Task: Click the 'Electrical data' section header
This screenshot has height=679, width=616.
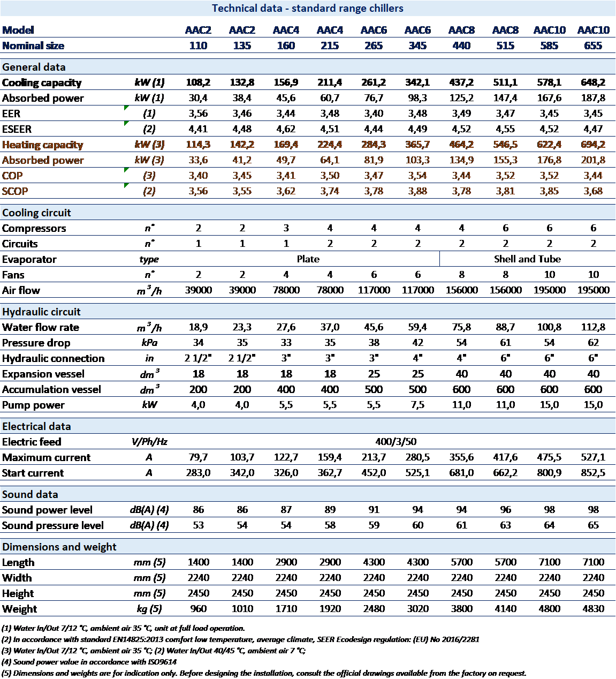Action: coord(36,426)
